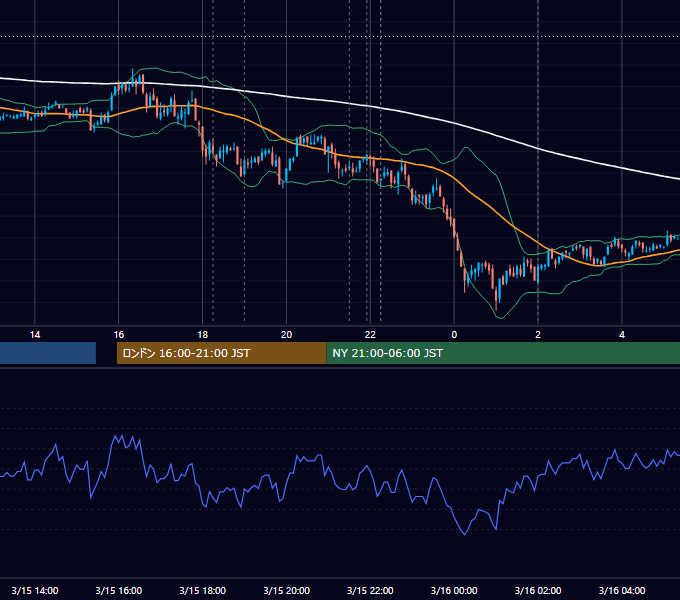Click the "20" hour label on price chart axis

[286, 335]
